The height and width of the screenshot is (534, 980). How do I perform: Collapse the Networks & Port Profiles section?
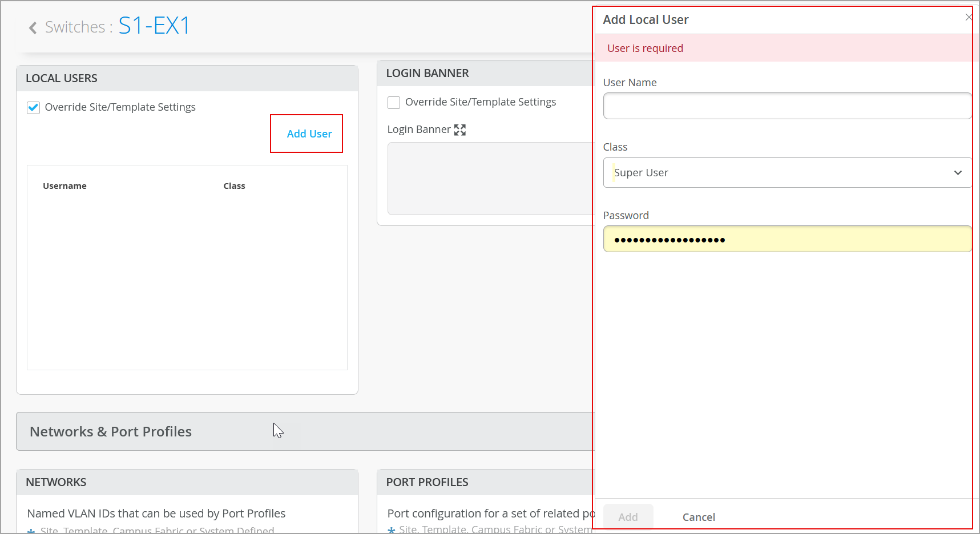click(111, 431)
